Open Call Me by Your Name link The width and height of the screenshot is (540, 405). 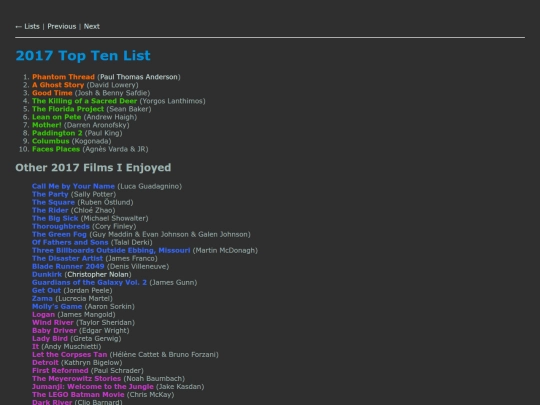tap(73, 186)
